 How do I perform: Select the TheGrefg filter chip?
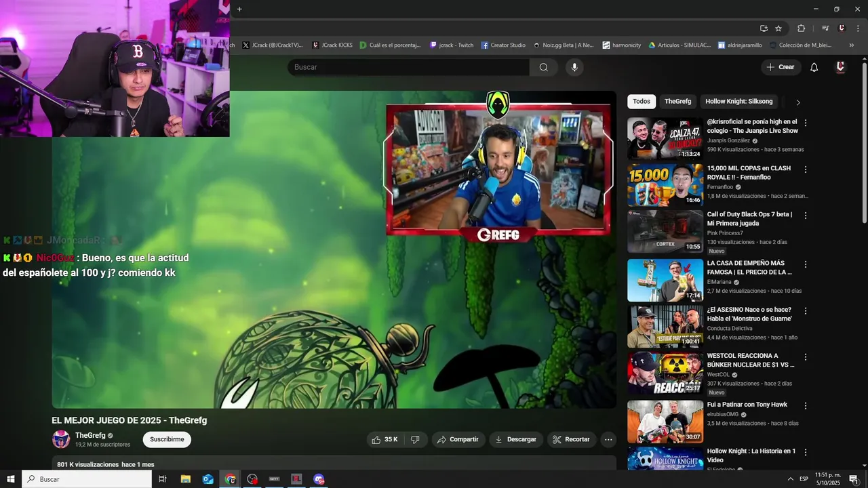tap(677, 102)
